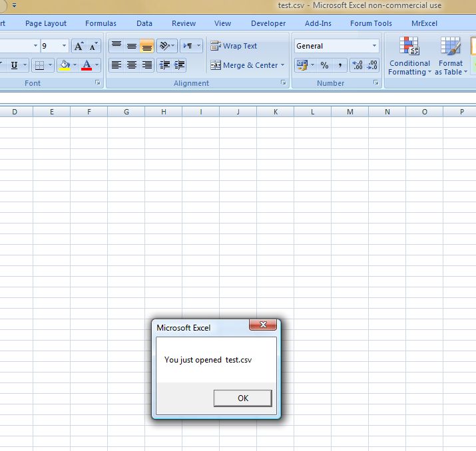Viewport: 476px width, 451px height.
Task: Select column I header
Action: [x=200, y=112]
